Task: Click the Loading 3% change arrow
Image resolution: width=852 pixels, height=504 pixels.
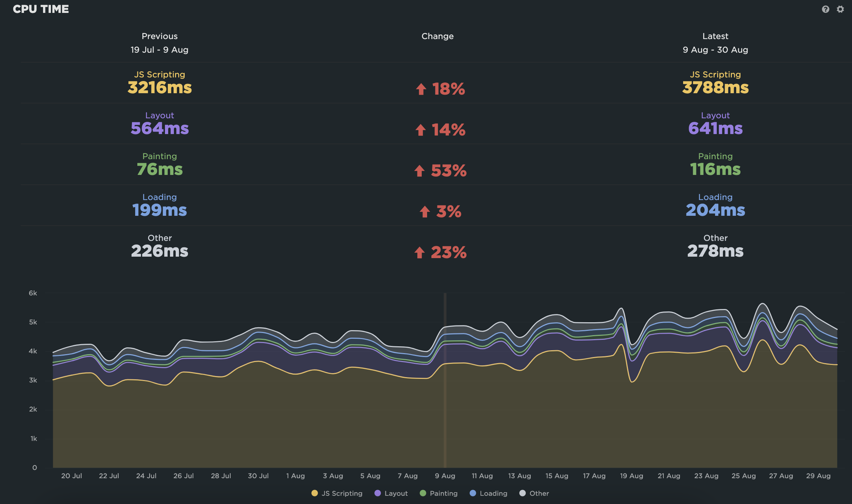Action: pos(425,212)
